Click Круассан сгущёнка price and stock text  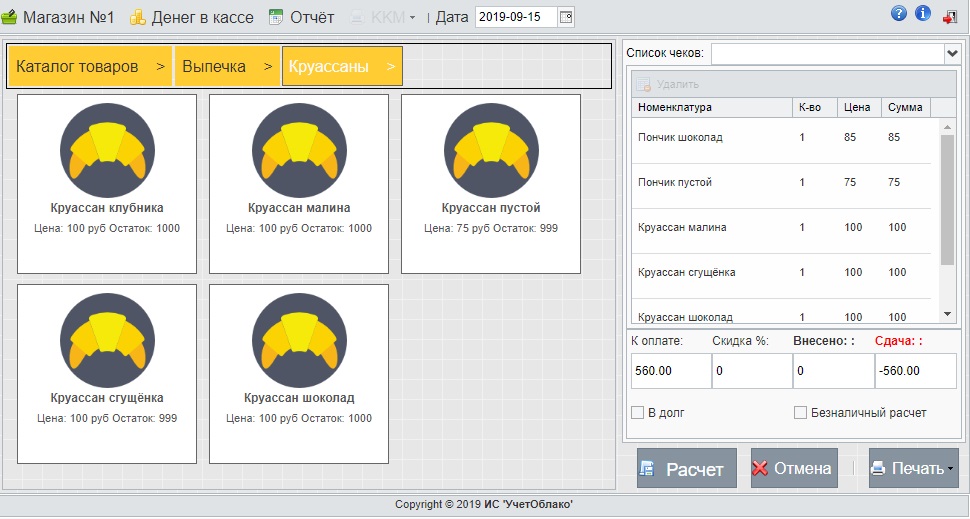click(107, 418)
